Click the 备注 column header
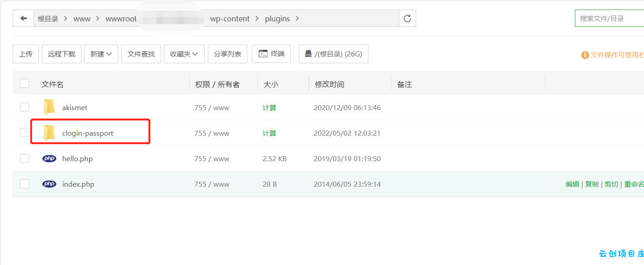This screenshot has width=644, height=265. tap(404, 84)
